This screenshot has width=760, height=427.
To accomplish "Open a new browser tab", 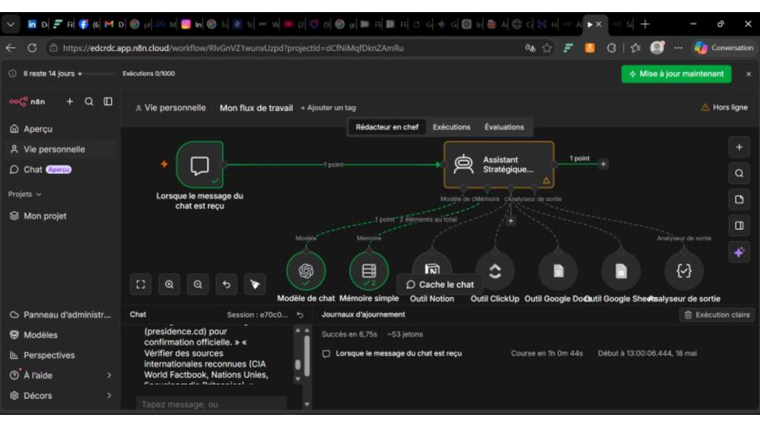I will coord(645,24).
